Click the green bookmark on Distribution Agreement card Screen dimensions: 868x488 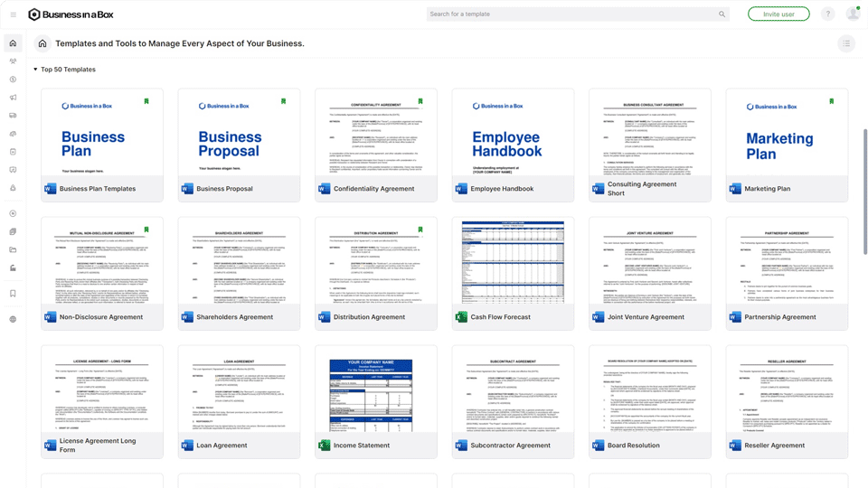pos(420,230)
